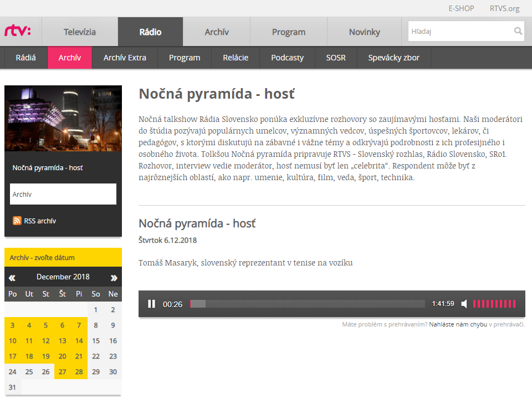Click the E-SHOP link
The width and height of the screenshot is (532, 398).
click(461, 8)
